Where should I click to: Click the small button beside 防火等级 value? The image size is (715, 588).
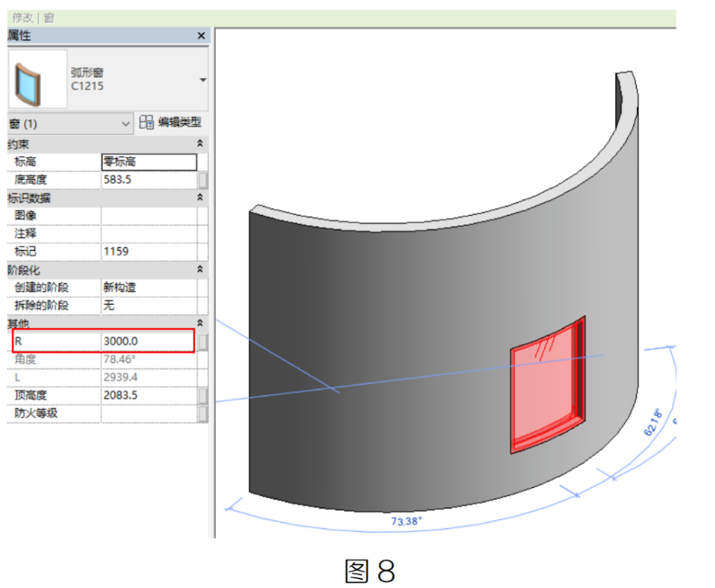(203, 413)
